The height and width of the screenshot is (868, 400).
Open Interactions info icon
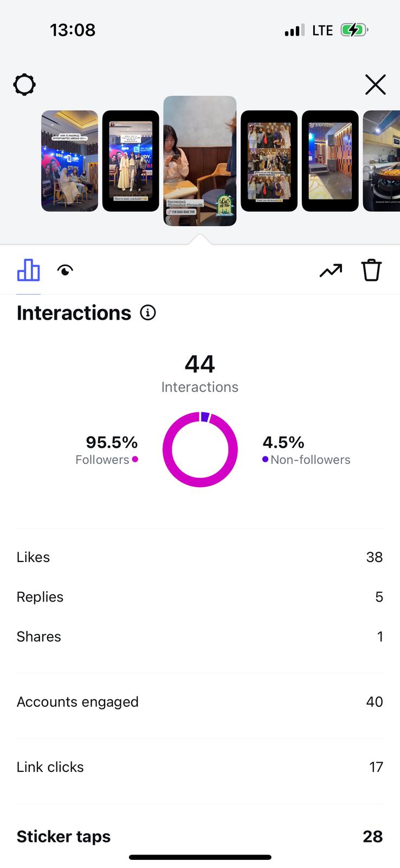tap(148, 312)
